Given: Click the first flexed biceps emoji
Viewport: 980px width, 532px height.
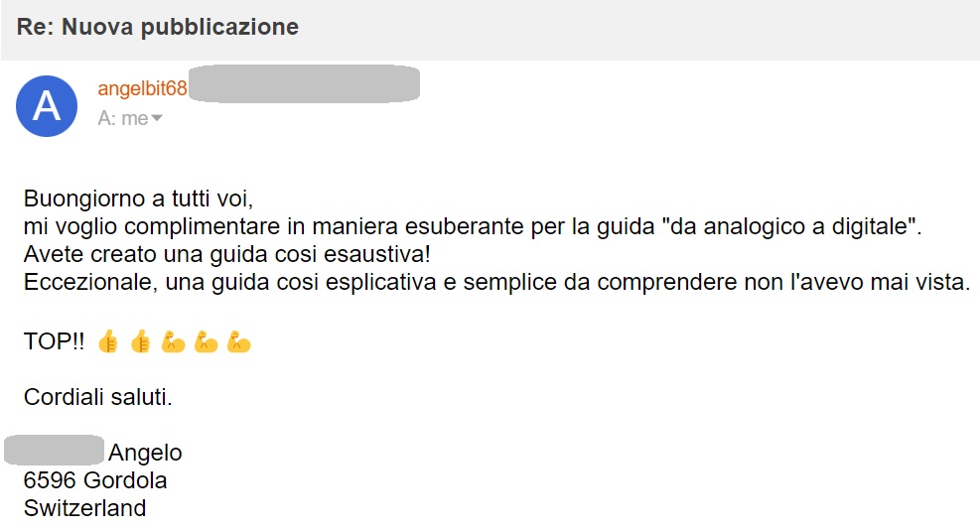Looking at the screenshot, I should point(173,343).
